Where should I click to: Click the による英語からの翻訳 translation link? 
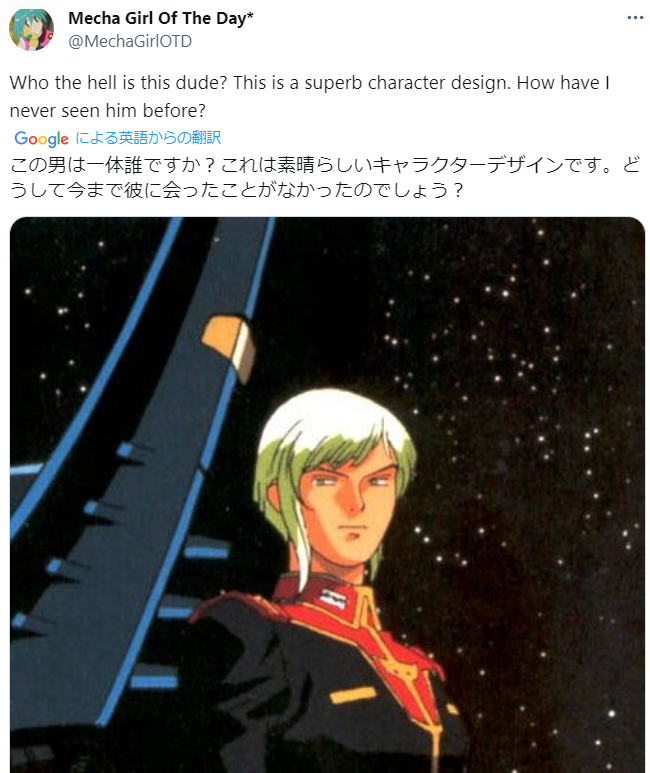coord(148,138)
